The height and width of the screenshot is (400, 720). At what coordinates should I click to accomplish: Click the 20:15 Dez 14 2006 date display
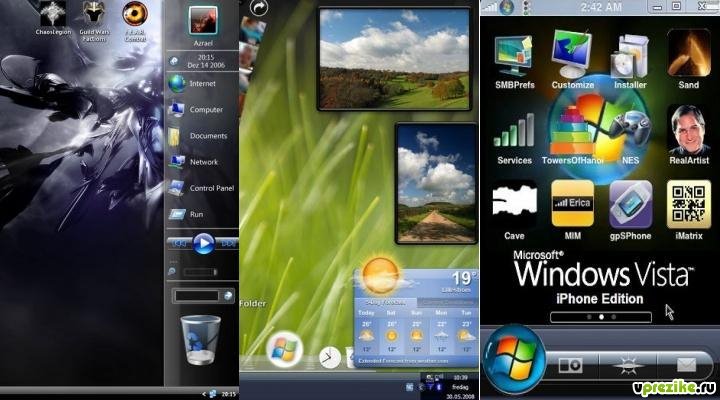coord(206,61)
